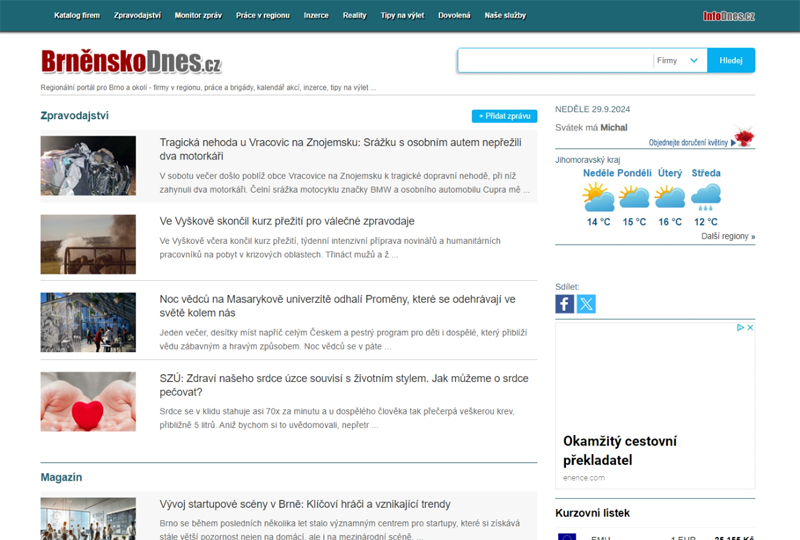The width and height of the screenshot is (800, 540).
Task: Click the flower bouquet icon
Action: coord(744,136)
